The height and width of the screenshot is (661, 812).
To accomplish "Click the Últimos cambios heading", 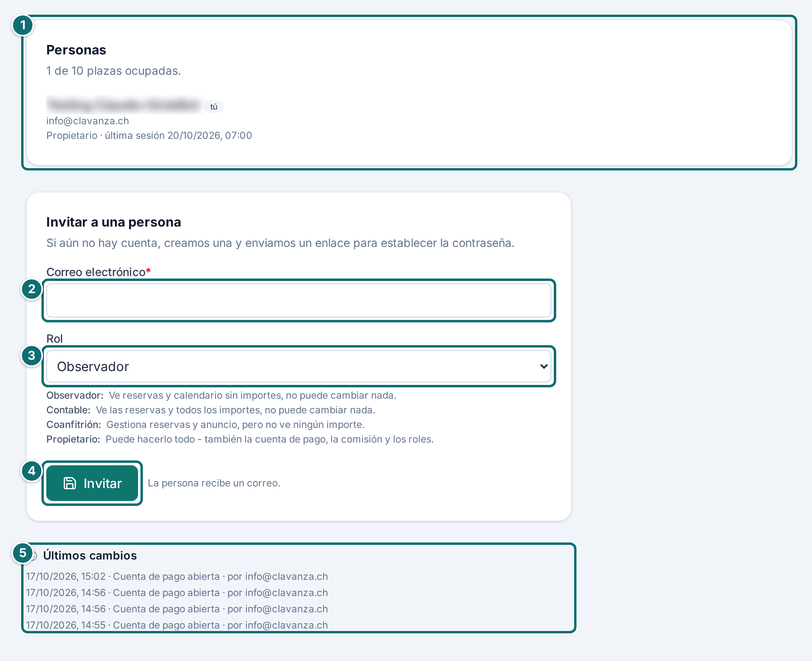I will tap(90, 555).
